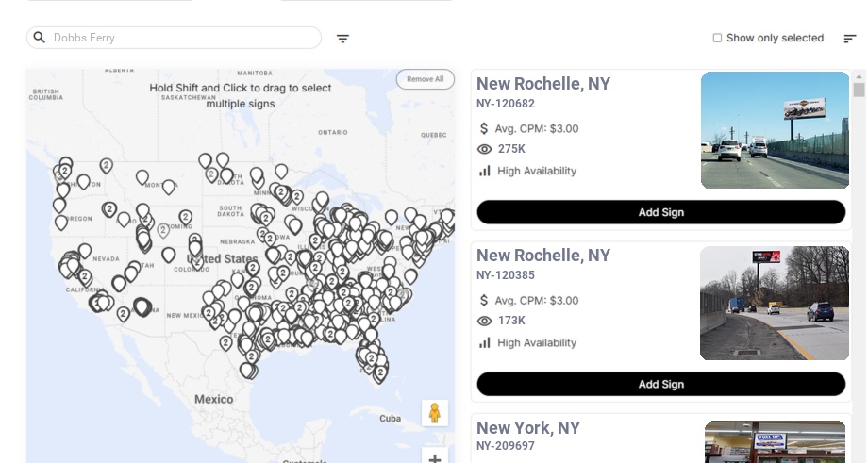Click the eye impressions icon for 173K
The image size is (868, 463).
485,321
